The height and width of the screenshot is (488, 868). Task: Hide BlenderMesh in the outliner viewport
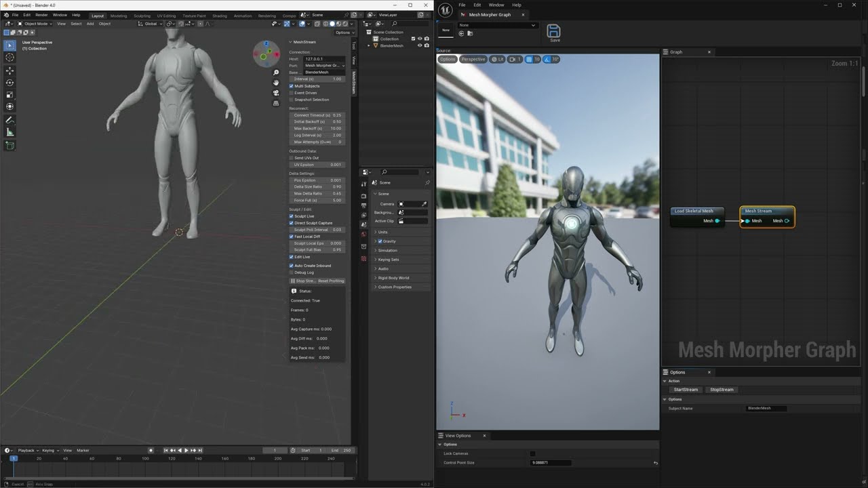tap(420, 45)
